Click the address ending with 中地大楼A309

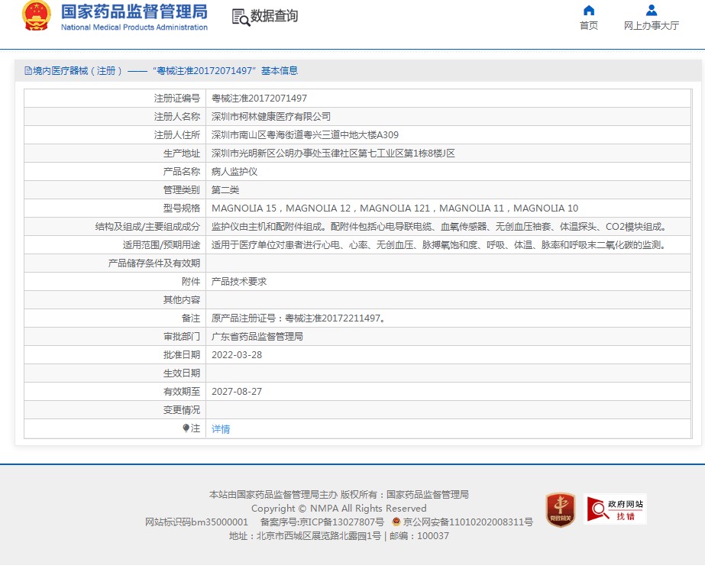click(306, 135)
